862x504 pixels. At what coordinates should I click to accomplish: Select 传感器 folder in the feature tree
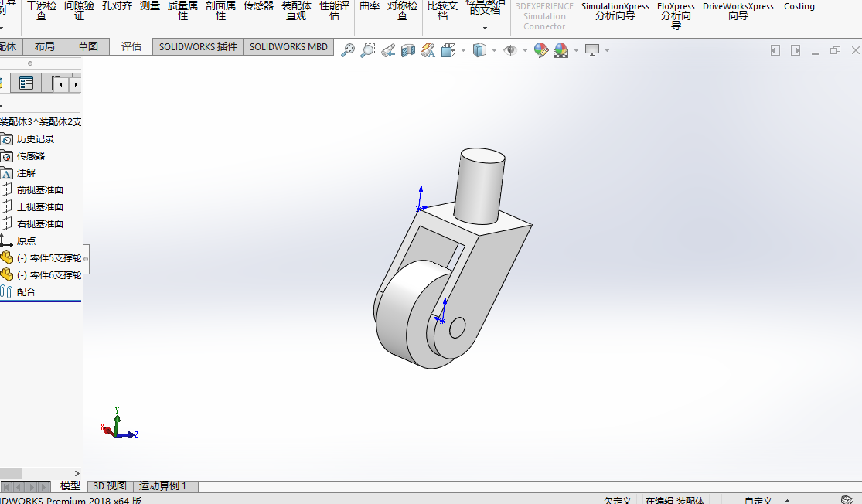[31, 156]
